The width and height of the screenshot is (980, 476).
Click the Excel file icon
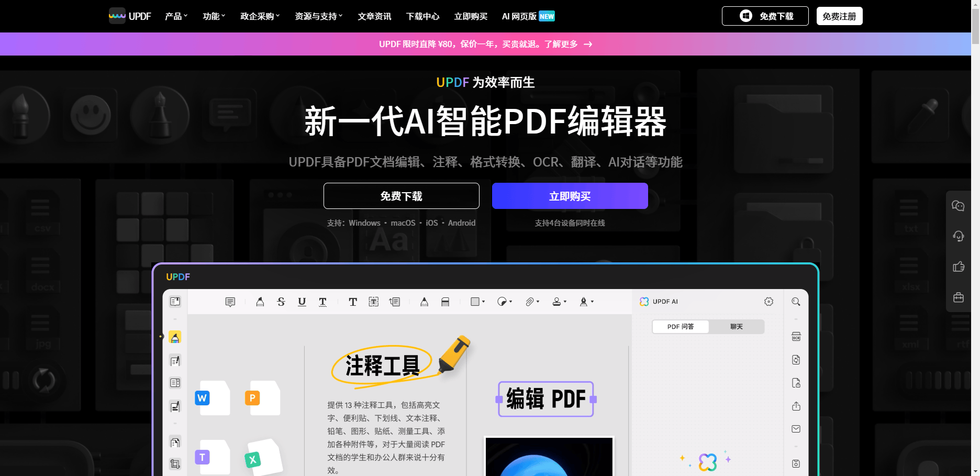tap(264, 457)
